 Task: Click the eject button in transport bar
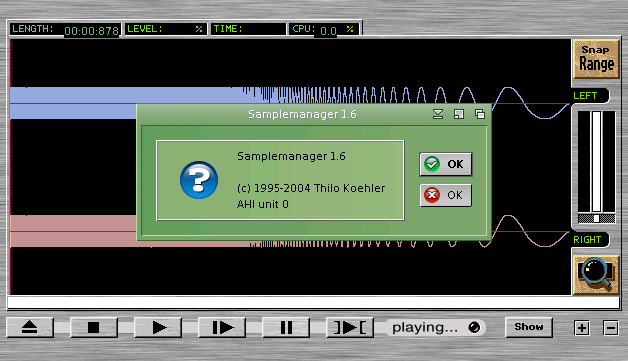(30, 327)
